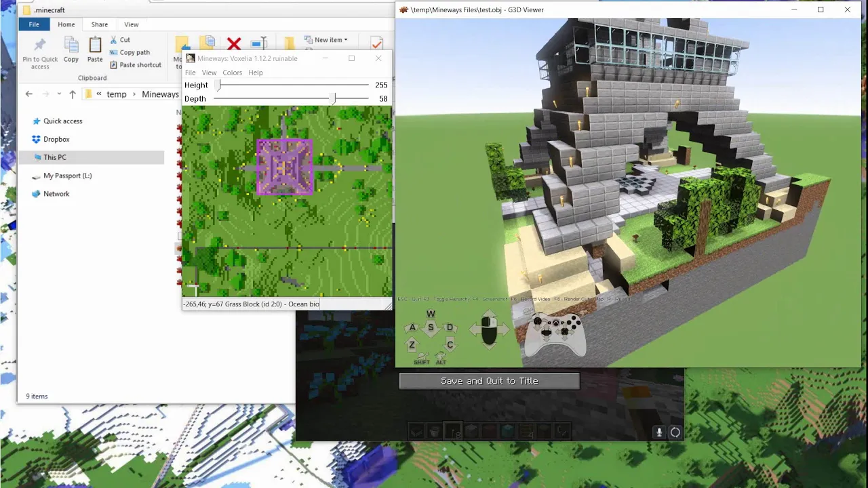Click Mineways in the address breadcrumb
This screenshot has height=488, width=868.
pyautogui.click(x=160, y=94)
